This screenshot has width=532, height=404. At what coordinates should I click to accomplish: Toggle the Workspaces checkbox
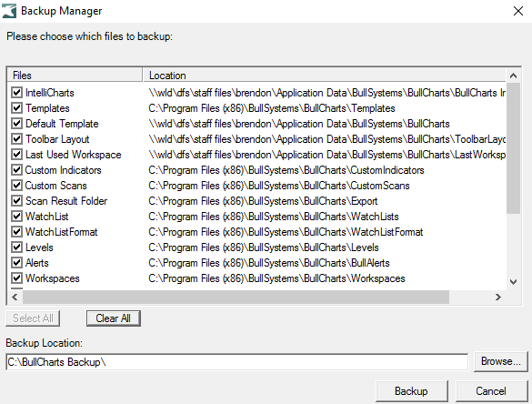[x=16, y=278]
